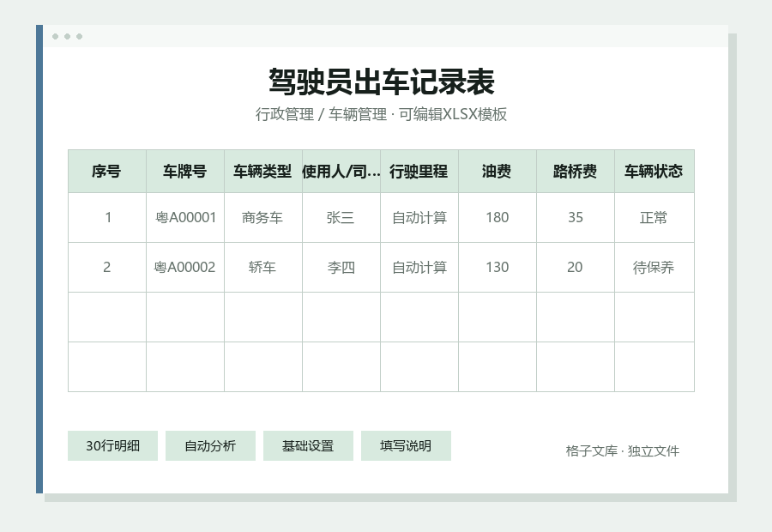The width and height of the screenshot is (772, 532).
Task: Click the 格子文库 · 独立文件 footer text
Action: tap(623, 450)
